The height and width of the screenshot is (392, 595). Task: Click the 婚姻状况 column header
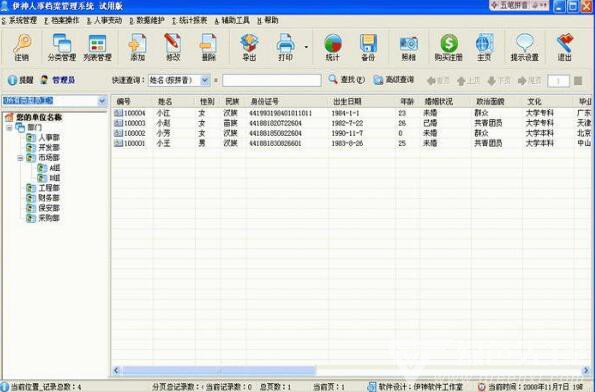[x=445, y=102]
